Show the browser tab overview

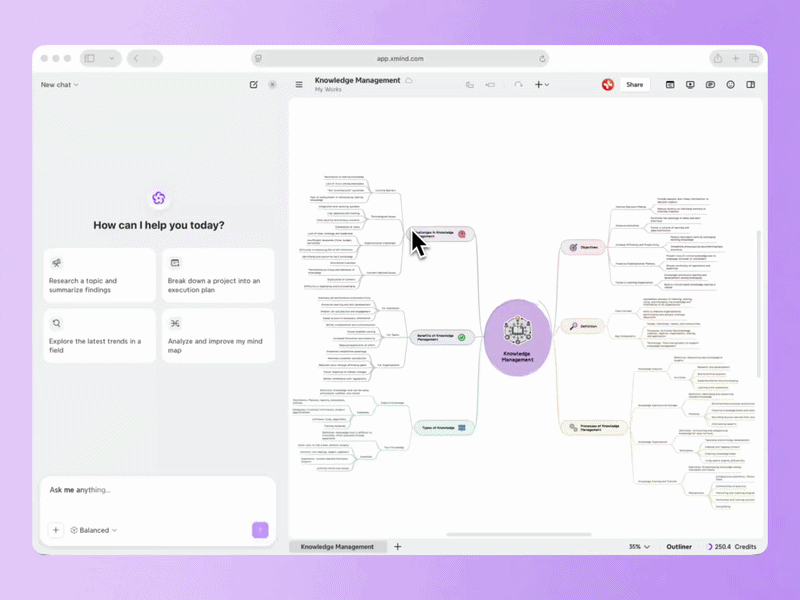[x=754, y=59]
